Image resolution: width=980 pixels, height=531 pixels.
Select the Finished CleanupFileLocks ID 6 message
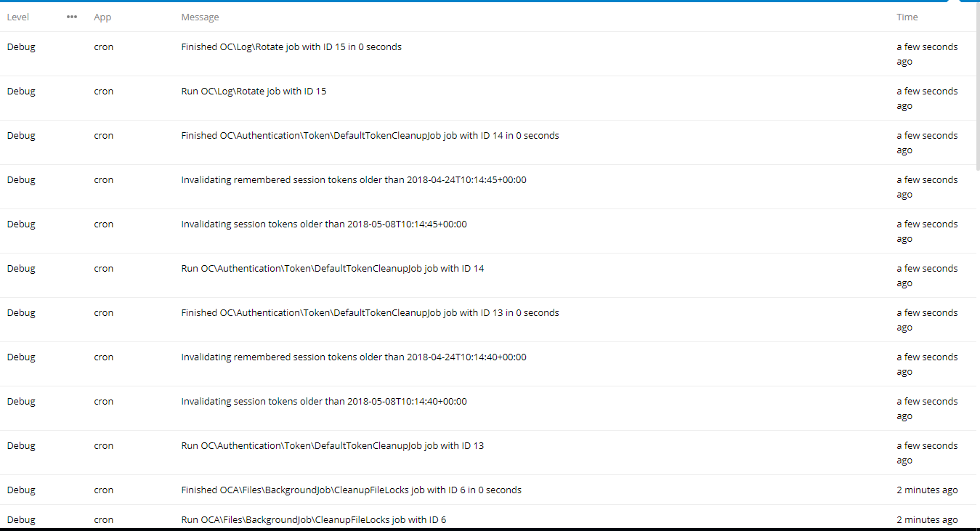[x=351, y=490]
